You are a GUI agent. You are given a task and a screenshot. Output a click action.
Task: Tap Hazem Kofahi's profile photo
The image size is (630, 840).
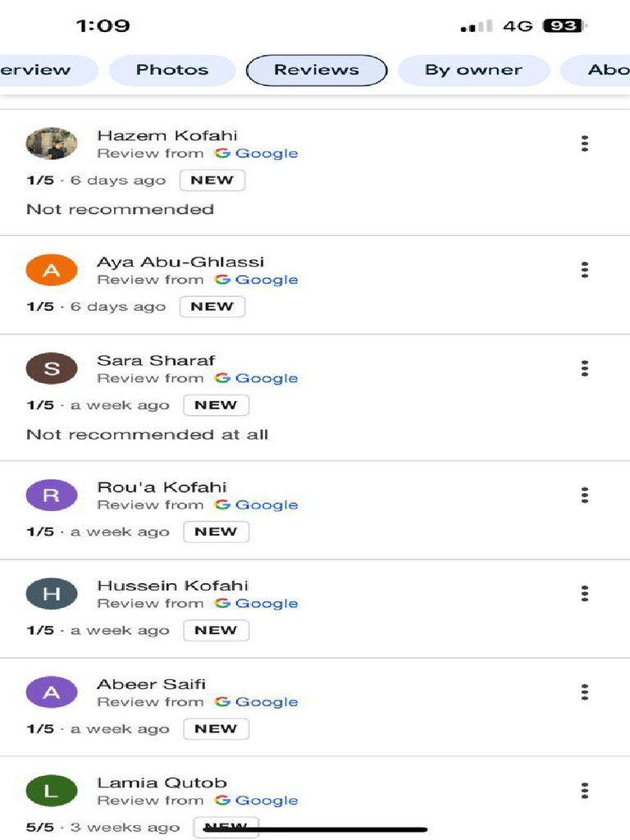click(52, 144)
